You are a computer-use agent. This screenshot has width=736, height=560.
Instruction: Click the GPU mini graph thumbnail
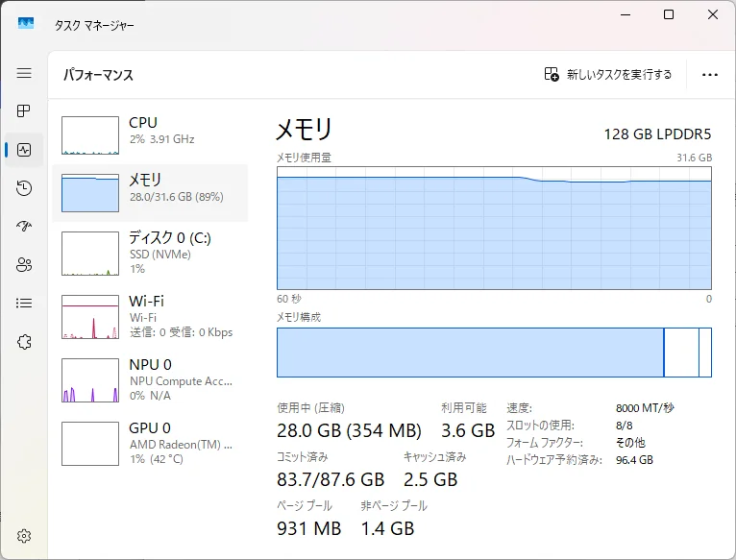tap(90, 444)
